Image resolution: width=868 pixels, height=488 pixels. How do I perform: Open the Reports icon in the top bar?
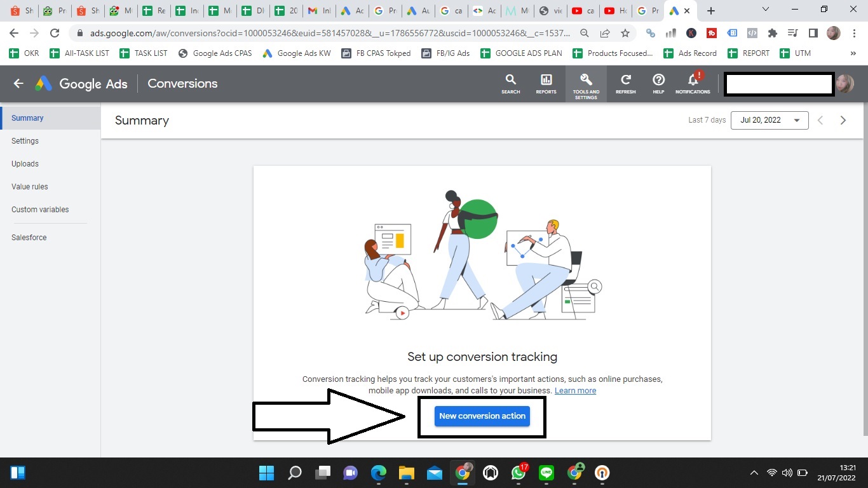click(545, 83)
